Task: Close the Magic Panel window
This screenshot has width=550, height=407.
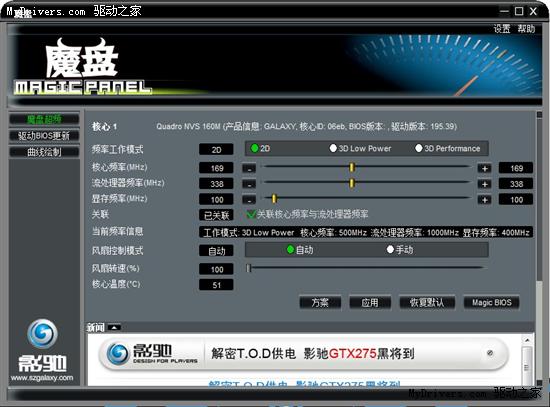Action: (534, 11)
